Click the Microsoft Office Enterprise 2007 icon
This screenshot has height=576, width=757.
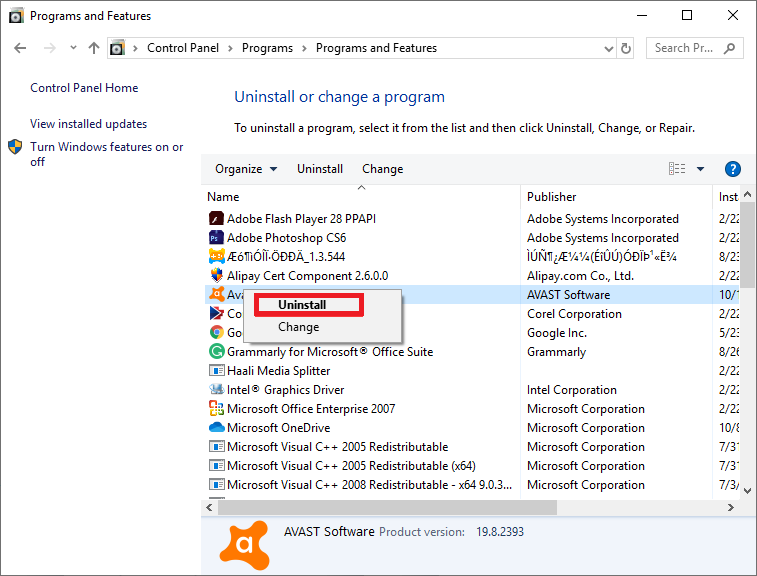[x=216, y=408]
